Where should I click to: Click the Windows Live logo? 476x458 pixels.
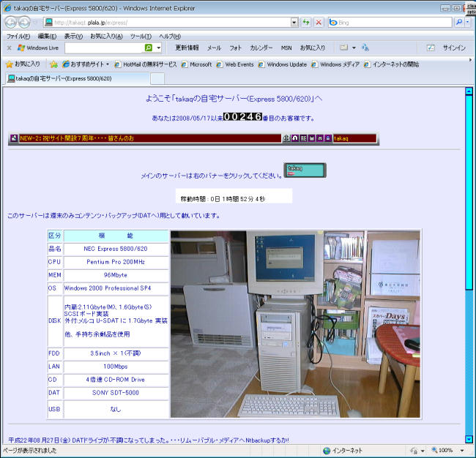click(37, 48)
